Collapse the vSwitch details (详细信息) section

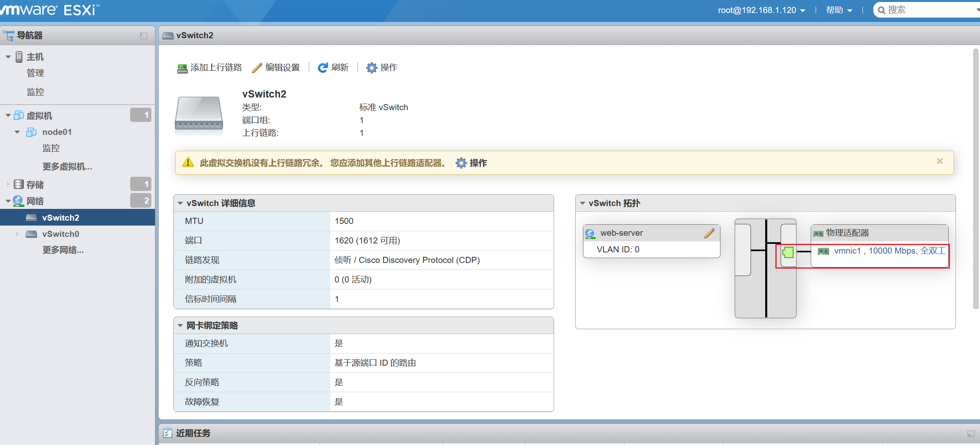click(x=180, y=203)
